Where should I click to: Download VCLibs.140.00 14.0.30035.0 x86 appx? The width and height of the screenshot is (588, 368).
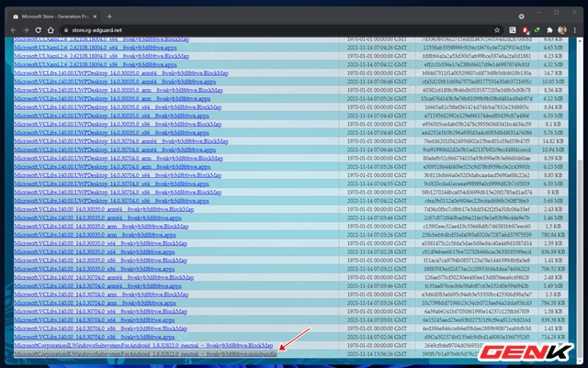[x=95, y=269]
